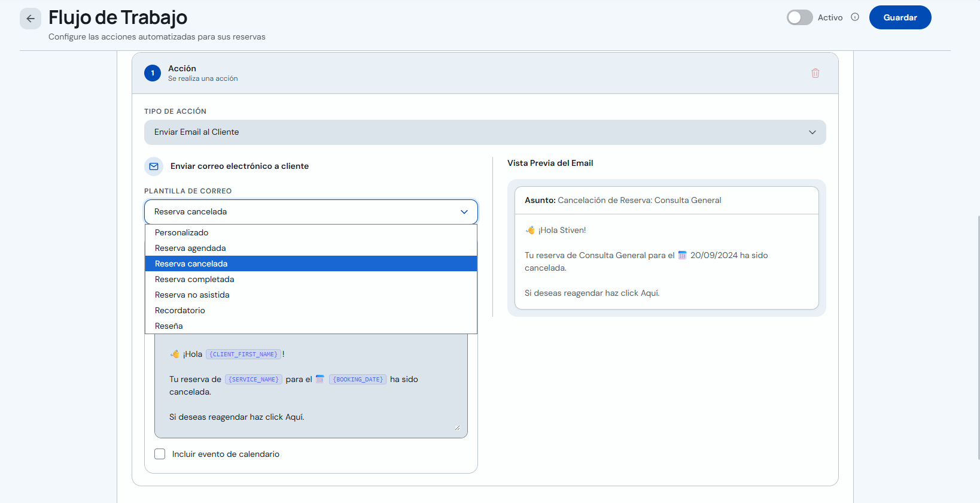Click the {SERVICE_NAME} variable tag
The image size is (980, 503).
254,380
